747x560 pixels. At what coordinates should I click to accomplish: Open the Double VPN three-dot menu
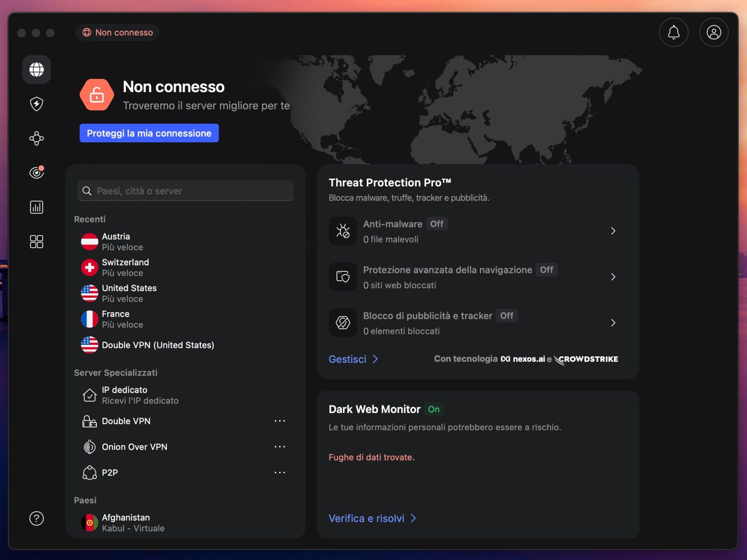280,421
